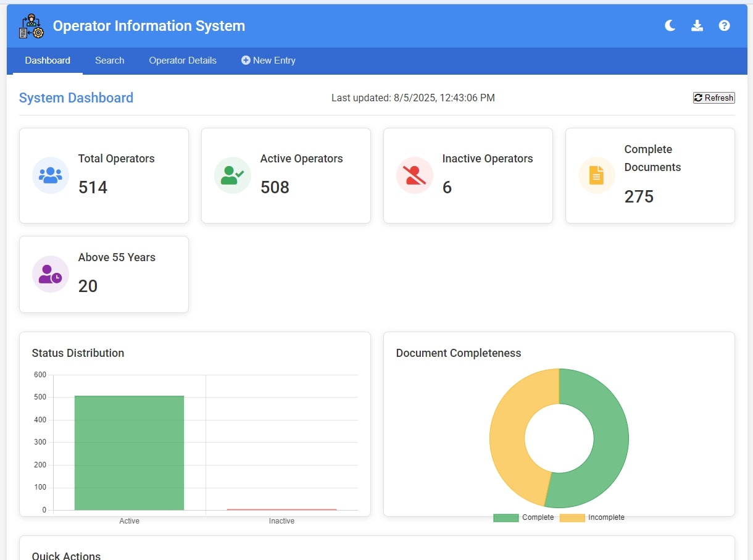The height and width of the screenshot is (560, 753).
Task: Click the Complete Documents file icon
Action: 596,175
